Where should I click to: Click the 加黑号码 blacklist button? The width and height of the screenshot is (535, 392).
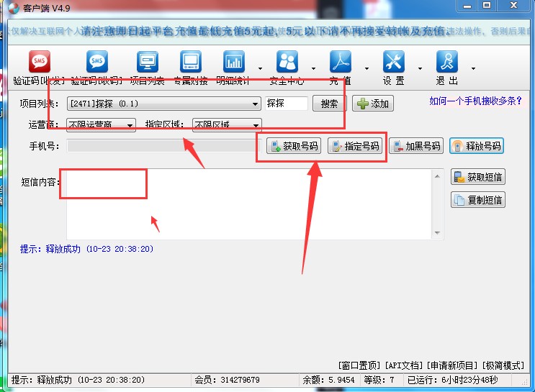[416, 146]
